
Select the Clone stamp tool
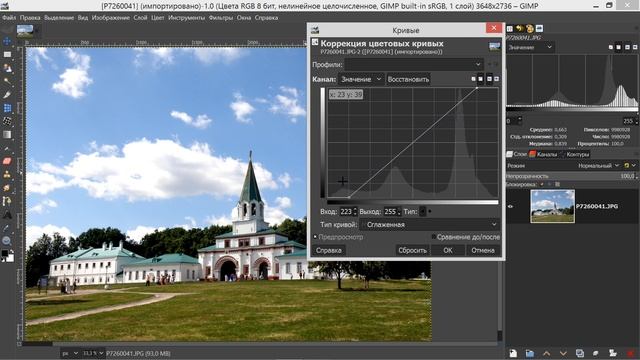pos(7,175)
